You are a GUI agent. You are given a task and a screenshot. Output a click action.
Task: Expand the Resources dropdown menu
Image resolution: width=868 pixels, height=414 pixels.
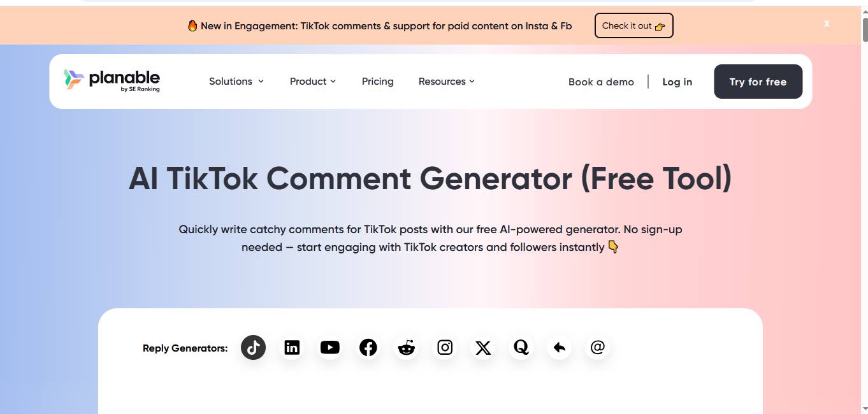click(447, 82)
